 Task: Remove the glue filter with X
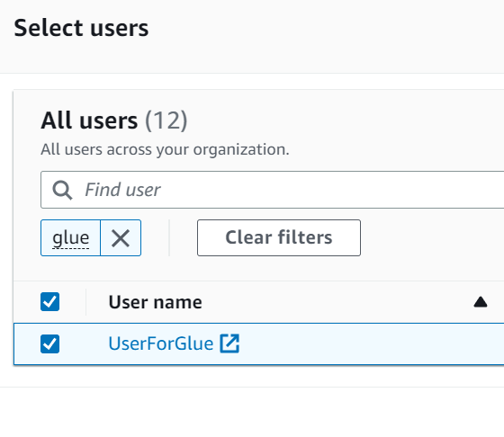click(121, 238)
